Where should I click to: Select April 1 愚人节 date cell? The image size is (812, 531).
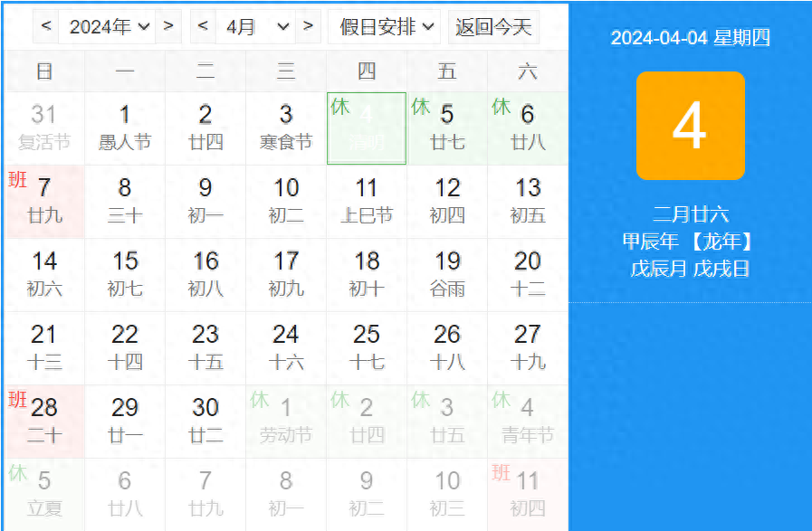tap(125, 128)
